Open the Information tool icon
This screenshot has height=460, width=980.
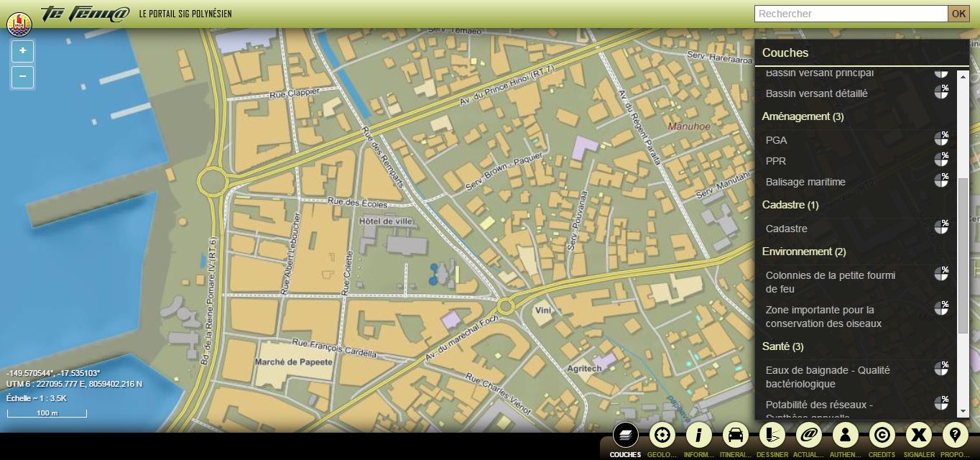point(698,436)
